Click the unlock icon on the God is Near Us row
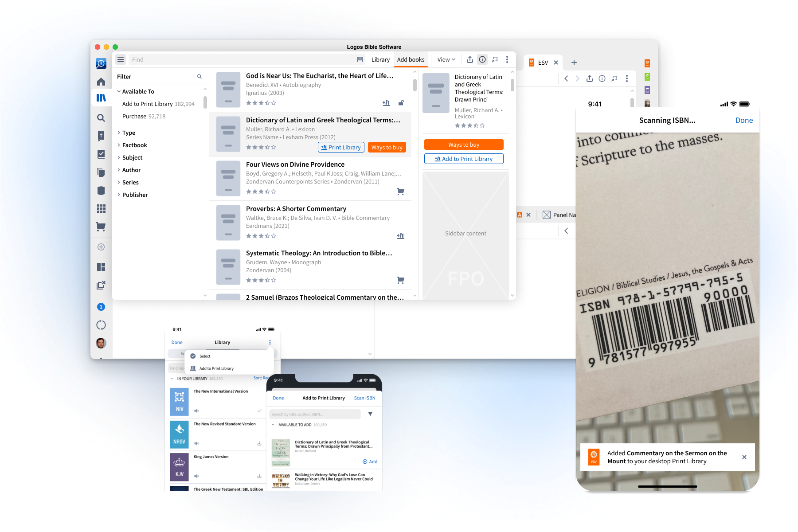Screen dimensions: 798x532 point(401,103)
